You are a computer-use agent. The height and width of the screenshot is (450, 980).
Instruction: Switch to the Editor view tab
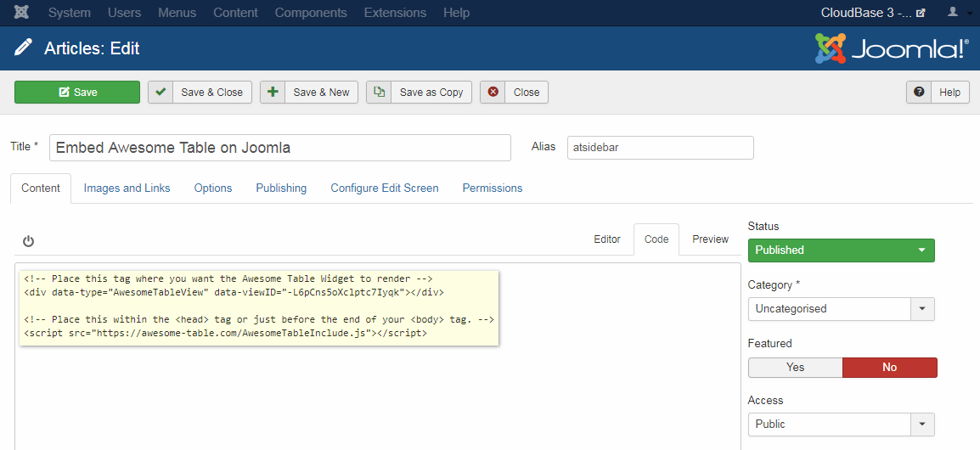click(x=607, y=239)
